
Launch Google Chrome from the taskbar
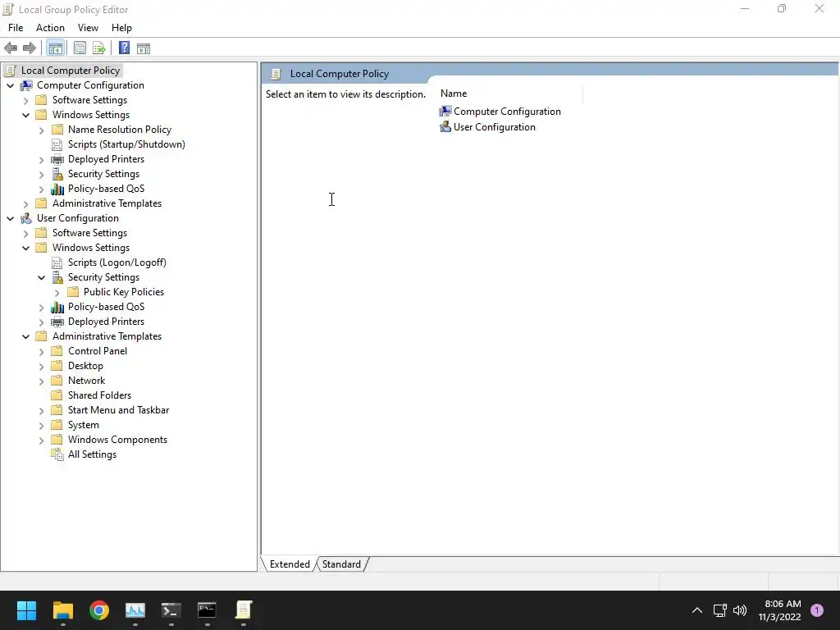coord(99,610)
